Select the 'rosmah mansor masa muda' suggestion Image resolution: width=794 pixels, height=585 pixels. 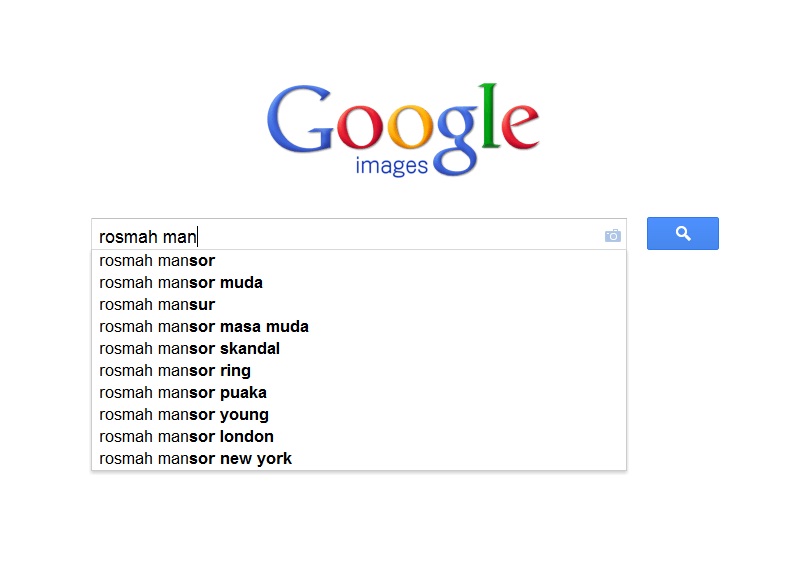pos(204,326)
